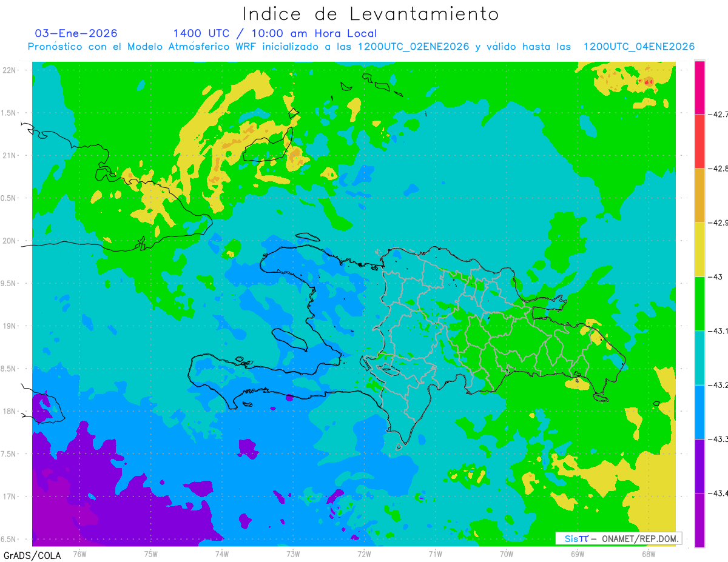
Task: Click the '8.5N' axis label
Action: pyautogui.click(x=9, y=369)
